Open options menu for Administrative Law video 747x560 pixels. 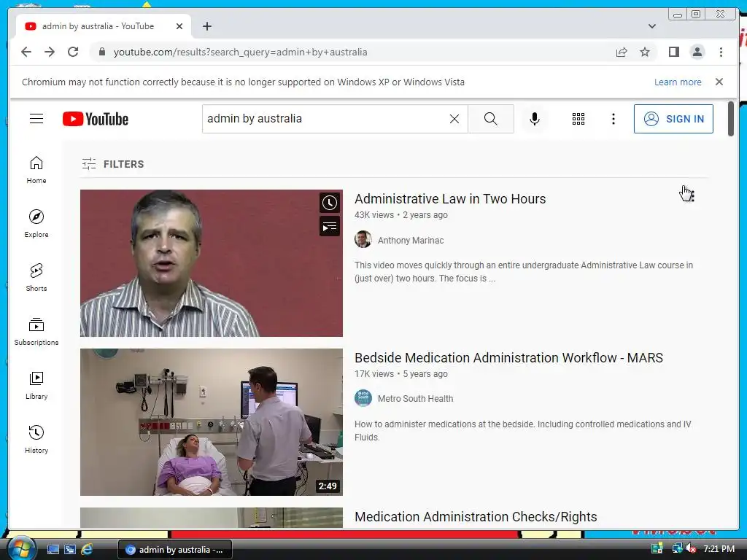pyautogui.click(x=692, y=195)
